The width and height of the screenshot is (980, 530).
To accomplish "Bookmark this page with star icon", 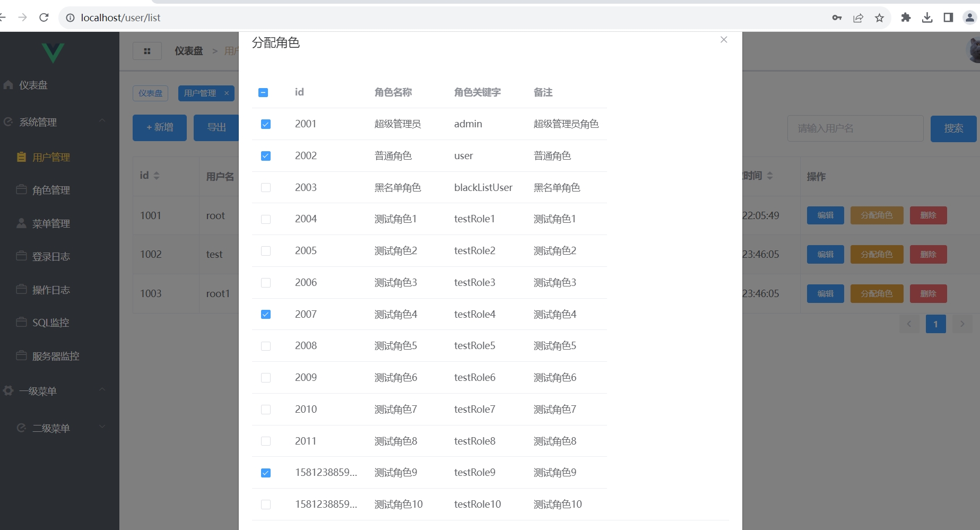I will 879,18.
